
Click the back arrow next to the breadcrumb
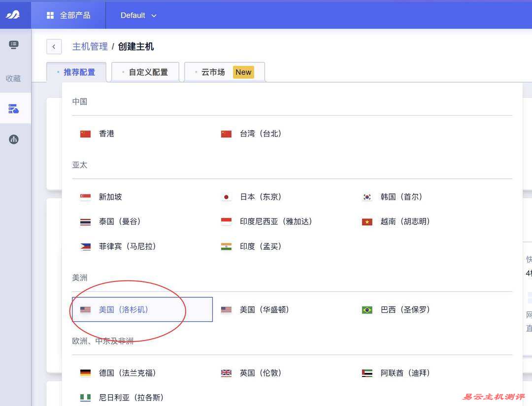coord(54,46)
